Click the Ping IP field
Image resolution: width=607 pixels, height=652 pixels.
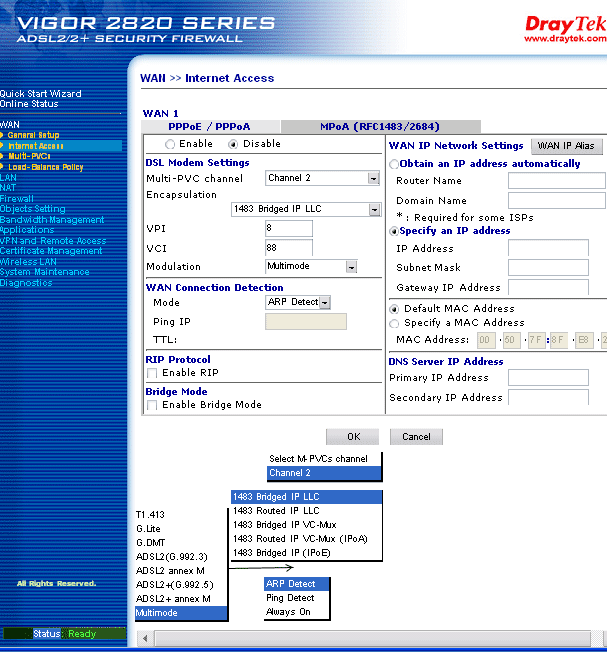[306, 321]
